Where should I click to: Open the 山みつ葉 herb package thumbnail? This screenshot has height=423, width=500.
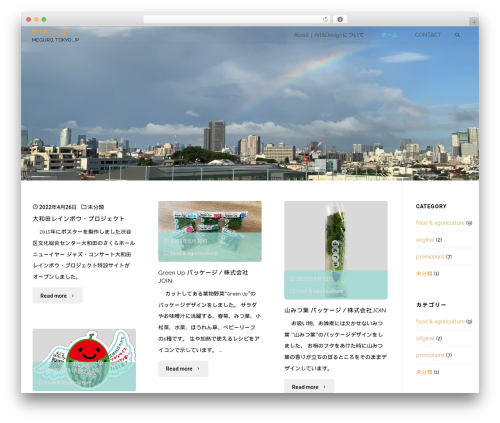tap(336, 250)
